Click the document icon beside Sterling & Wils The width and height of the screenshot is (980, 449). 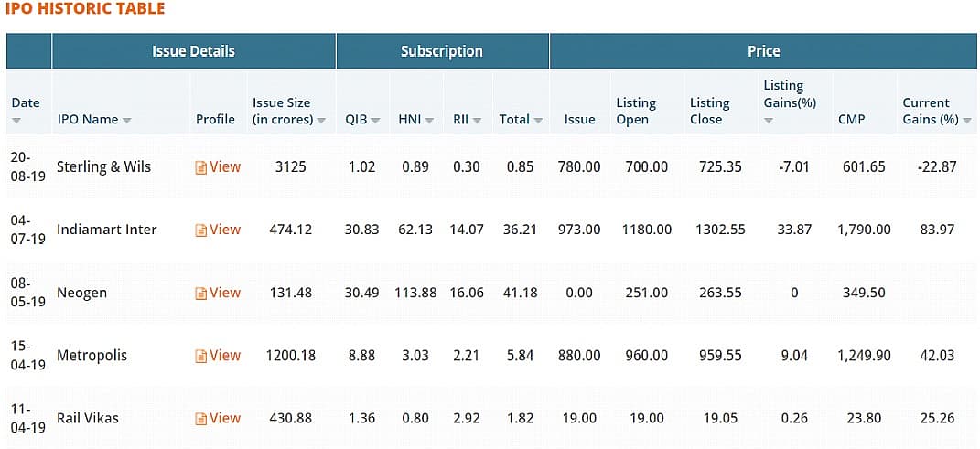(x=201, y=167)
